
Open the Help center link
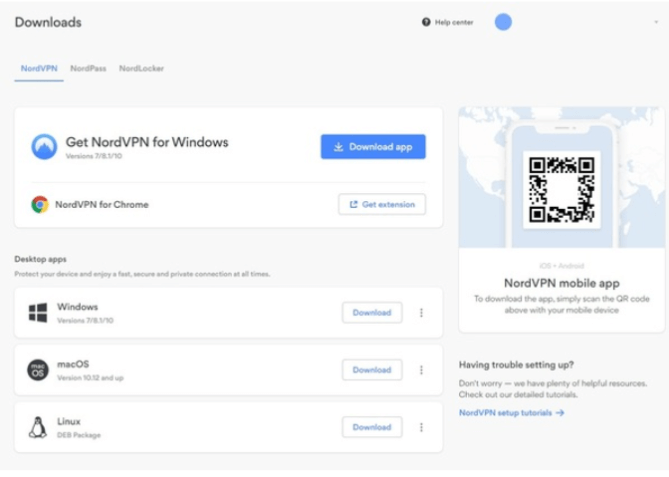[x=448, y=22]
